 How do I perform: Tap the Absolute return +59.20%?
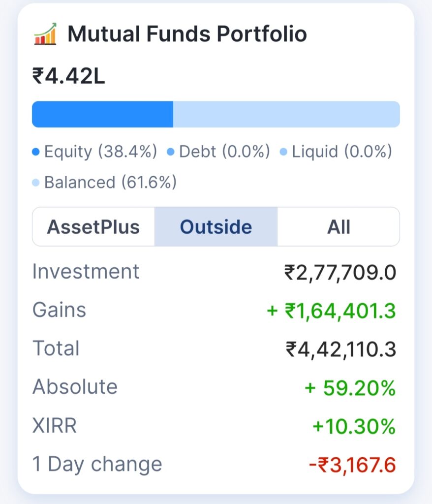click(x=350, y=388)
